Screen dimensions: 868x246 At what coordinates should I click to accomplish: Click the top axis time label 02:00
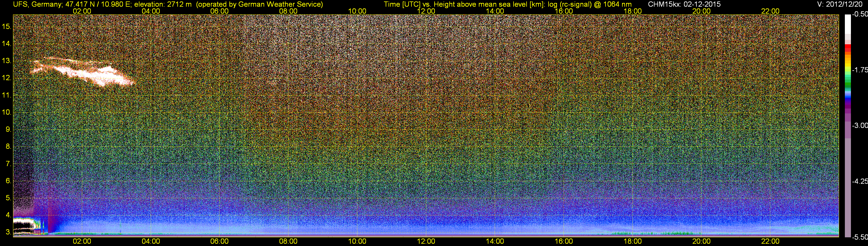[x=82, y=11]
